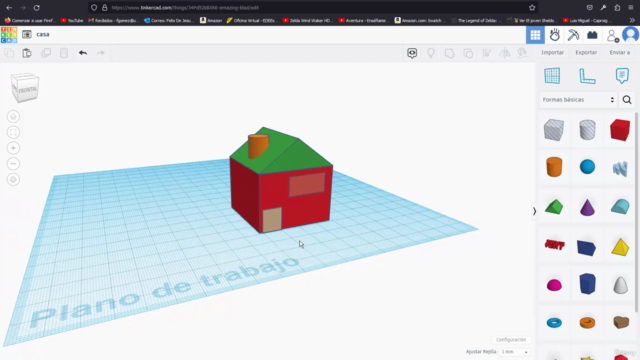Pick the yellow Pyramid shape
This screenshot has width=640, height=360.
[x=620, y=247]
